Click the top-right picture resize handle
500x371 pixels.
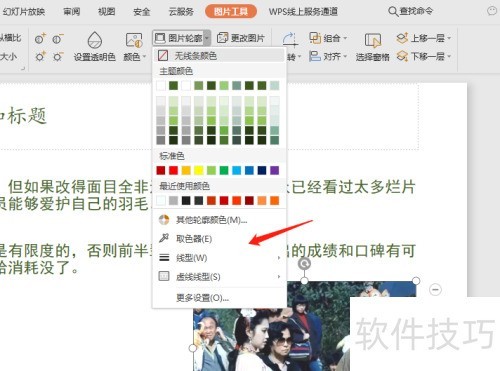pyautogui.click(x=416, y=281)
